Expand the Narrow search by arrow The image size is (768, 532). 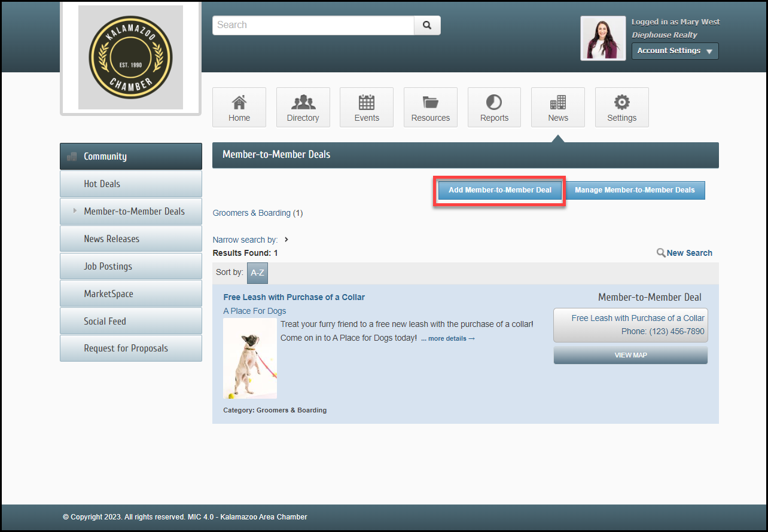pyautogui.click(x=287, y=240)
